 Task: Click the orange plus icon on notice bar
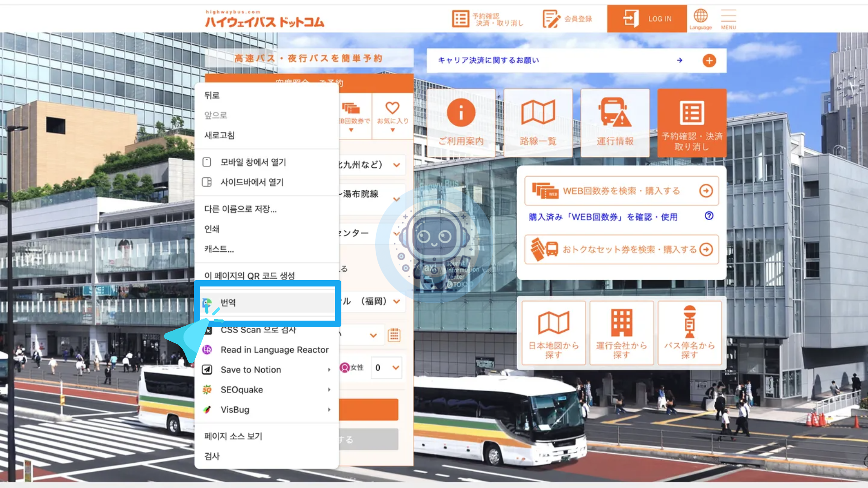click(709, 61)
